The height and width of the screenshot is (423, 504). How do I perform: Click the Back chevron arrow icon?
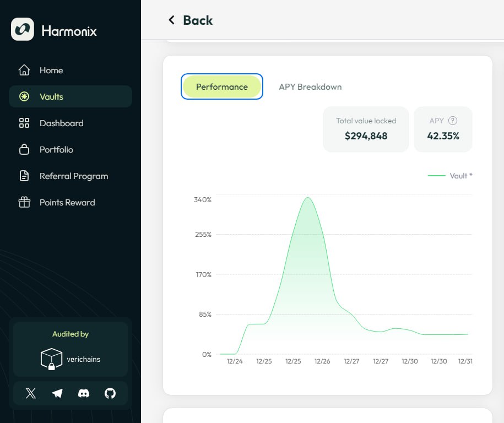172,20
